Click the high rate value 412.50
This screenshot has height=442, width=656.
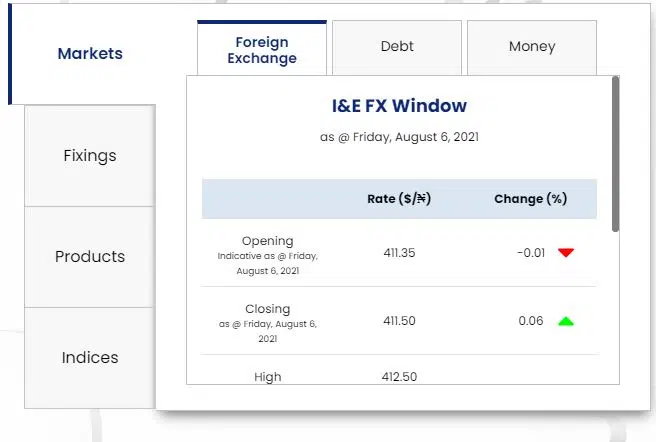click(x=399, y=377)
